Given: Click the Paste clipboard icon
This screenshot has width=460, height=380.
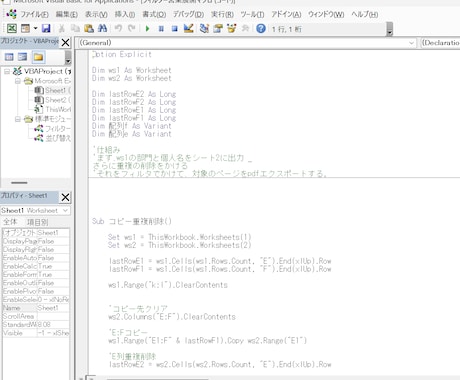Looking at the screenshot, I should pyautogui.click(x=89, y=28).
